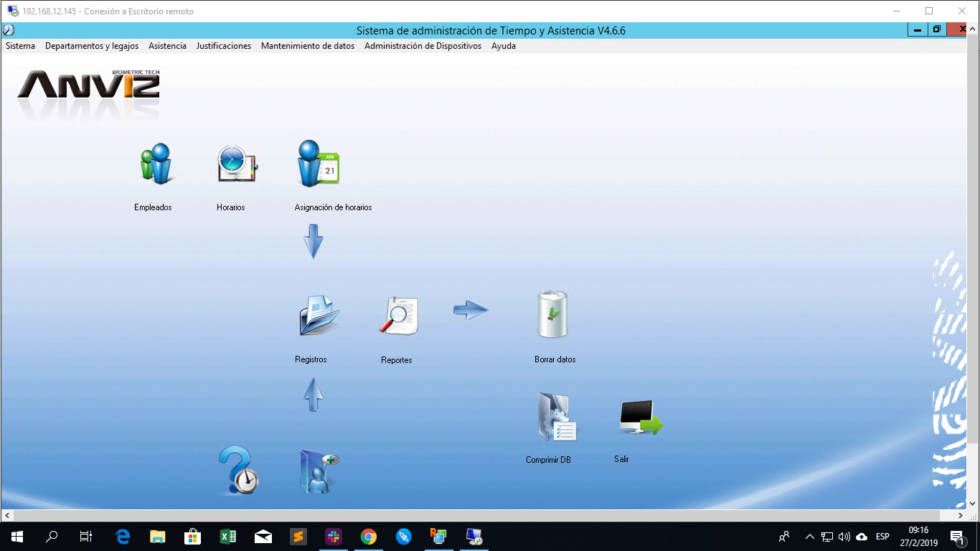Click the Asignación de horarios label

click(333, 207)
